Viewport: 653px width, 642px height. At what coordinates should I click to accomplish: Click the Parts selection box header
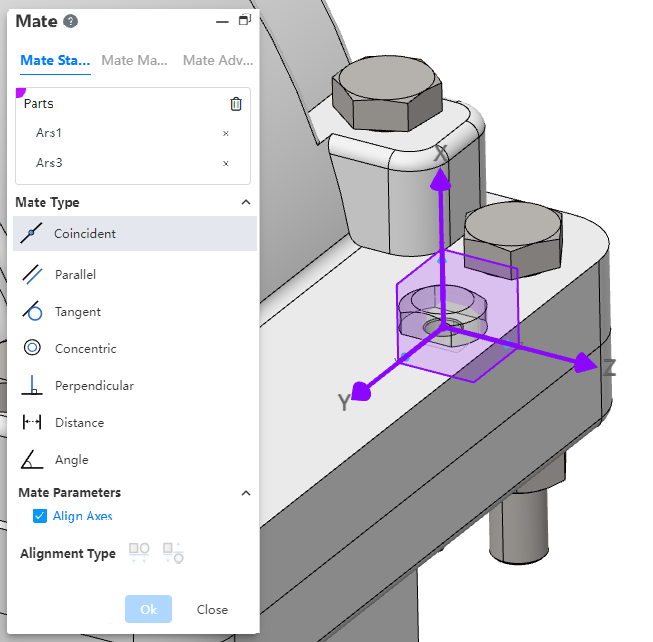tap(39, 104)
